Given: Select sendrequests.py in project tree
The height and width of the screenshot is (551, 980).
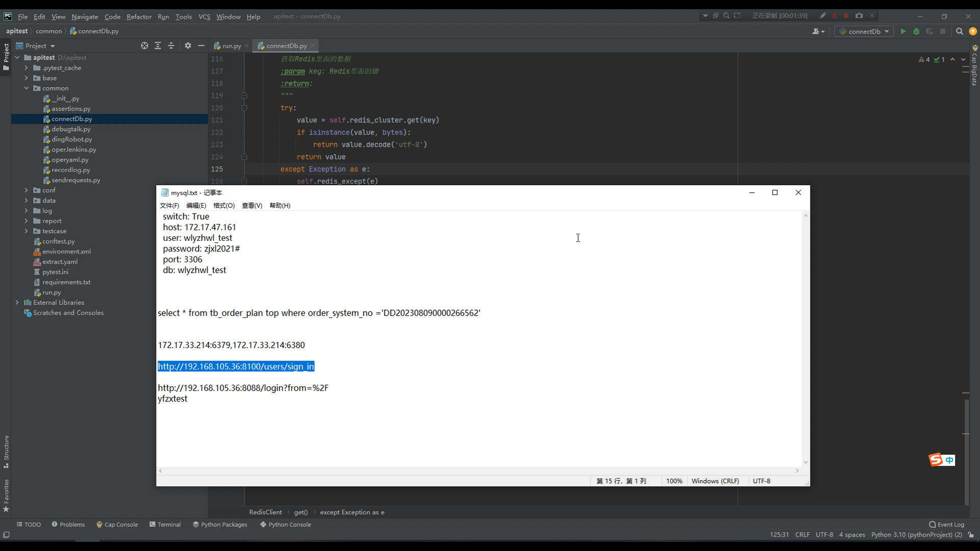Looking at the screenshot, I should 76,180.
